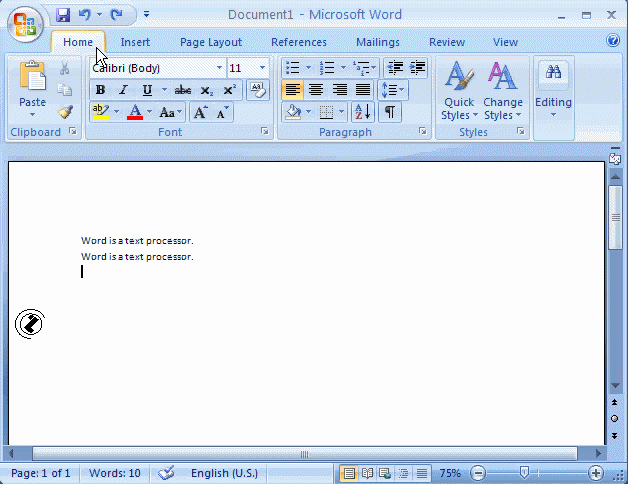Apply strikethrough formatting
This screenshot has height=484, width=628.
183,90
